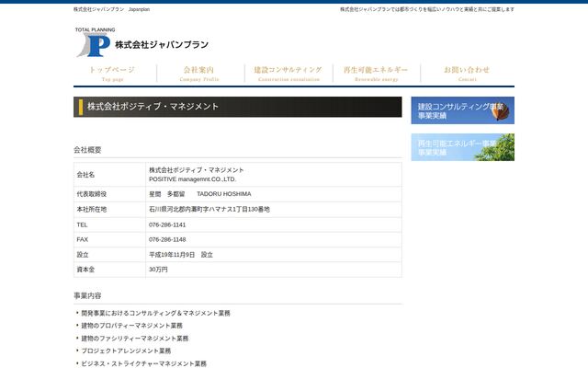Select the 代表取締役 table label
Image resolution: width=588 pixels, height=368 pixels.
(x=92, y=194)
